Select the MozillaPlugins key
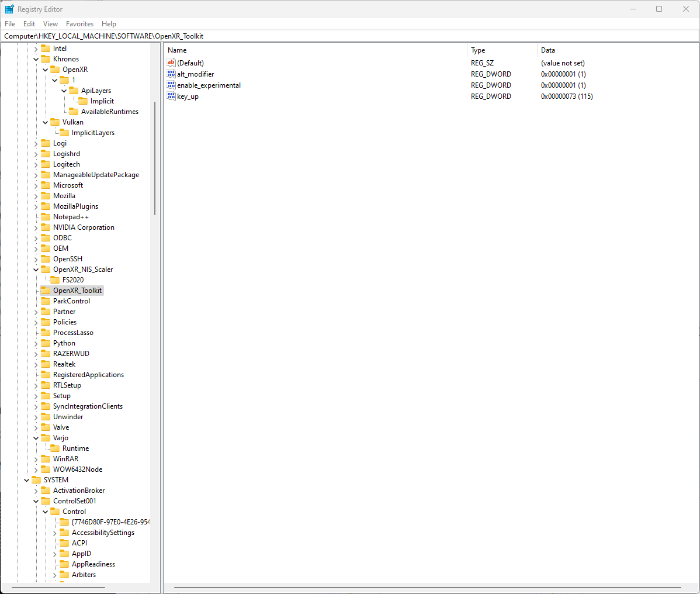This screenshot has height=594, width=700. (75, 206)
